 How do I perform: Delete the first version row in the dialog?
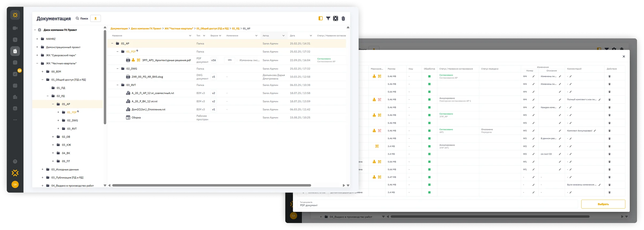[609, 76]
